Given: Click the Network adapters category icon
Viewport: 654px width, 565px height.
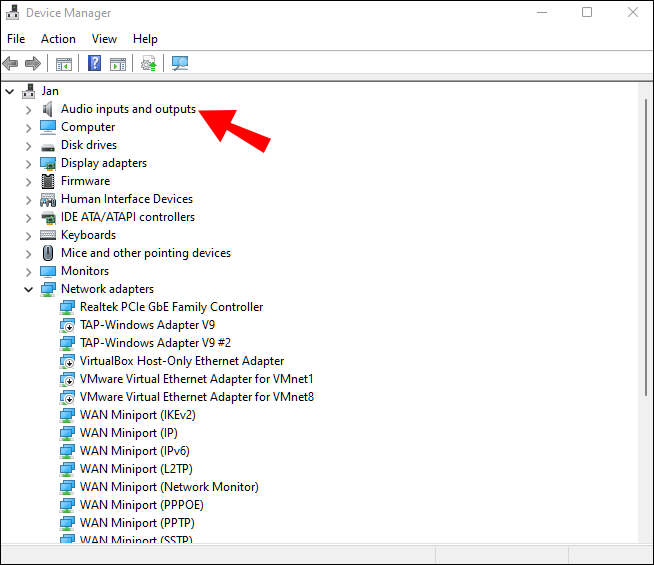Looking at the screenshot, I should tap(48, 289).
